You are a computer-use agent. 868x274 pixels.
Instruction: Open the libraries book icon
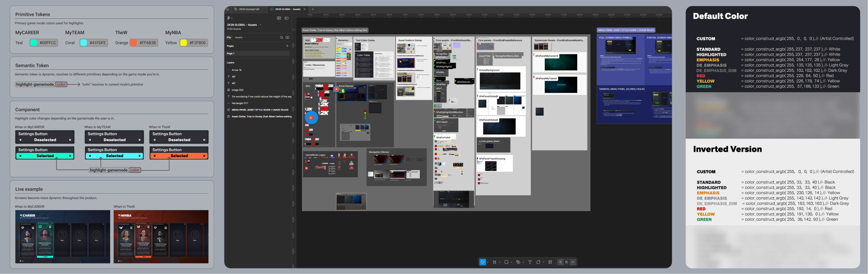[288, 38]
